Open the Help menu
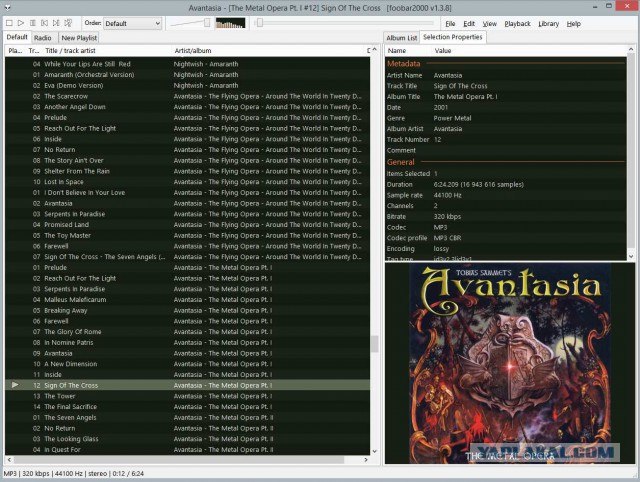 point(573,24)
